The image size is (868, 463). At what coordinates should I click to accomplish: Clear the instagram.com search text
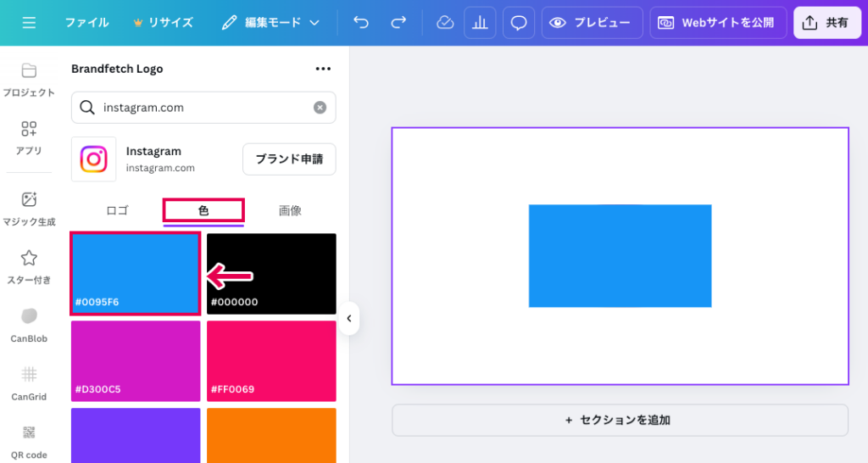[x=320, y=108]
